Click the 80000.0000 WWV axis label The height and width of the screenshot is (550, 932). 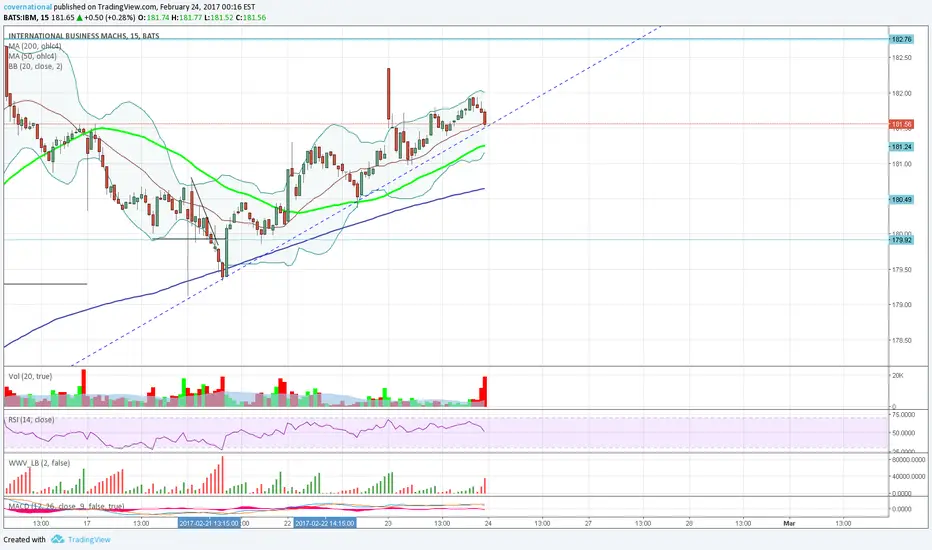pos(909,460)
